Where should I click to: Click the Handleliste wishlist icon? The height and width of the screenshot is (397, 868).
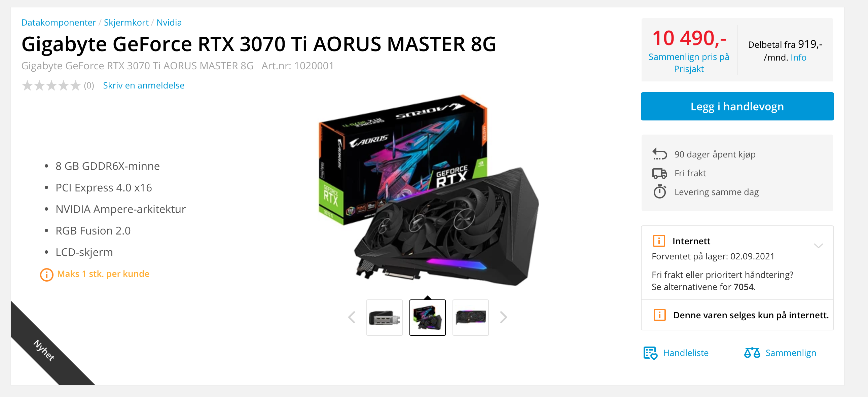650,353
